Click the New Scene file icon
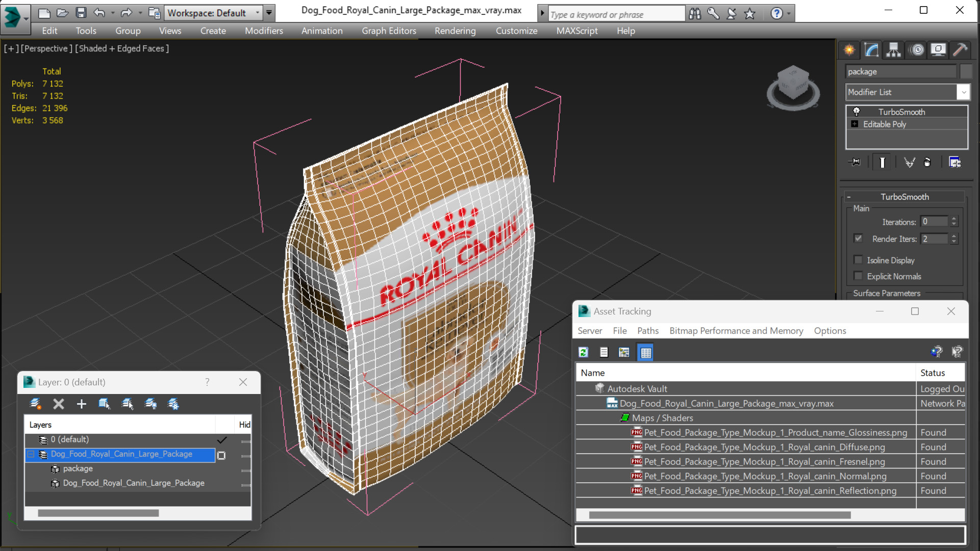Image resolution: width=980 pixels, height=551 pixels. (44, 13)
